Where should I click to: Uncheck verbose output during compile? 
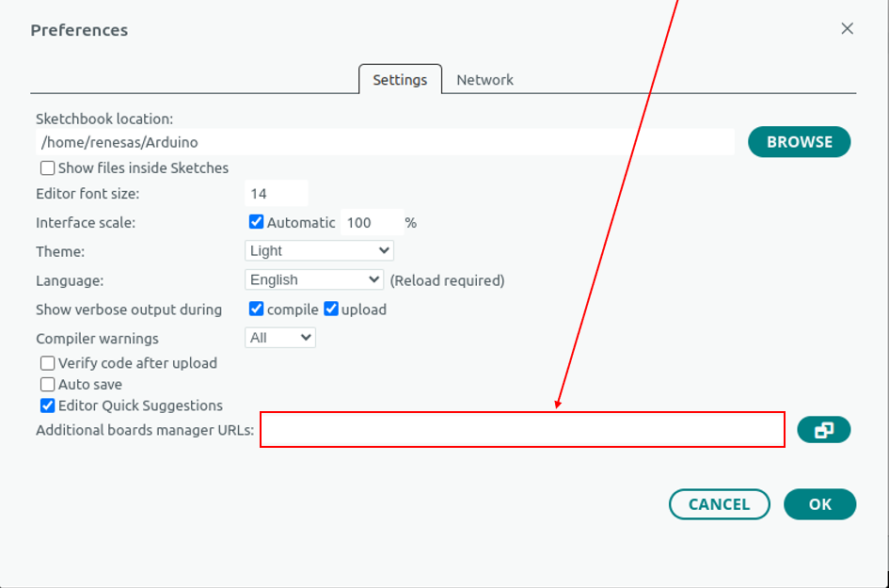pos(256,309)
